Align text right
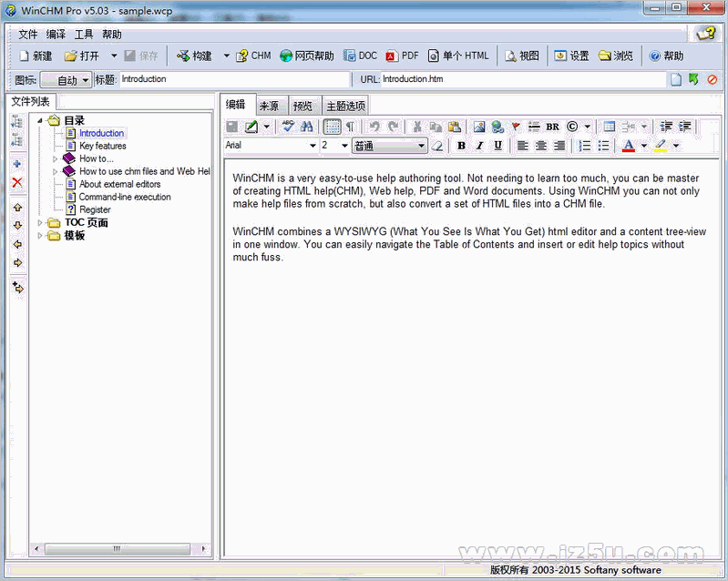Screen dimensions: 728x581 559,146
